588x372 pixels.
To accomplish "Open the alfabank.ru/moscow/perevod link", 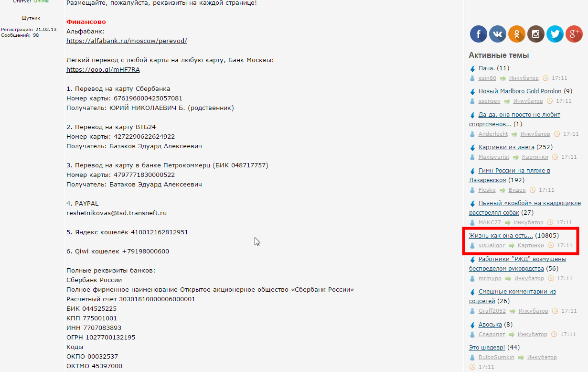I will [127, 41].
